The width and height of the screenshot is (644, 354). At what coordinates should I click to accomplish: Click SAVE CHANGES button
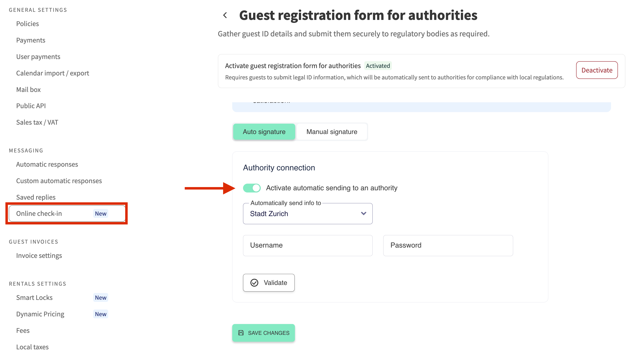(x=263, y=333)
